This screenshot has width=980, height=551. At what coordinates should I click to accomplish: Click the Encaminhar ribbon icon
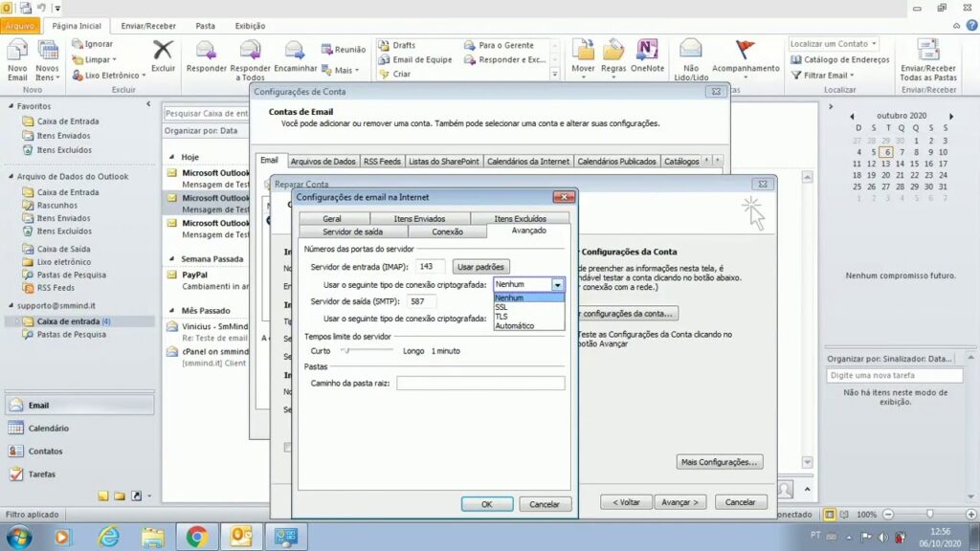click(x=295, y=56)
